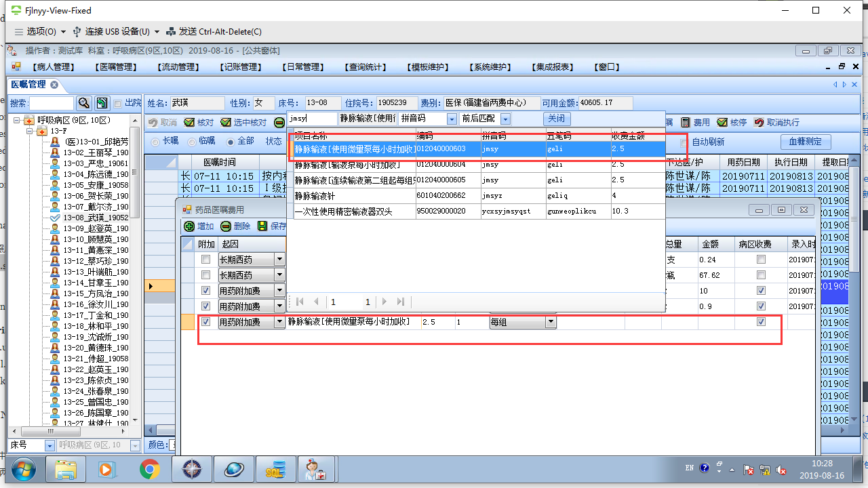
Task: Click the 血糖测定 button
Action: coord(806,142)
